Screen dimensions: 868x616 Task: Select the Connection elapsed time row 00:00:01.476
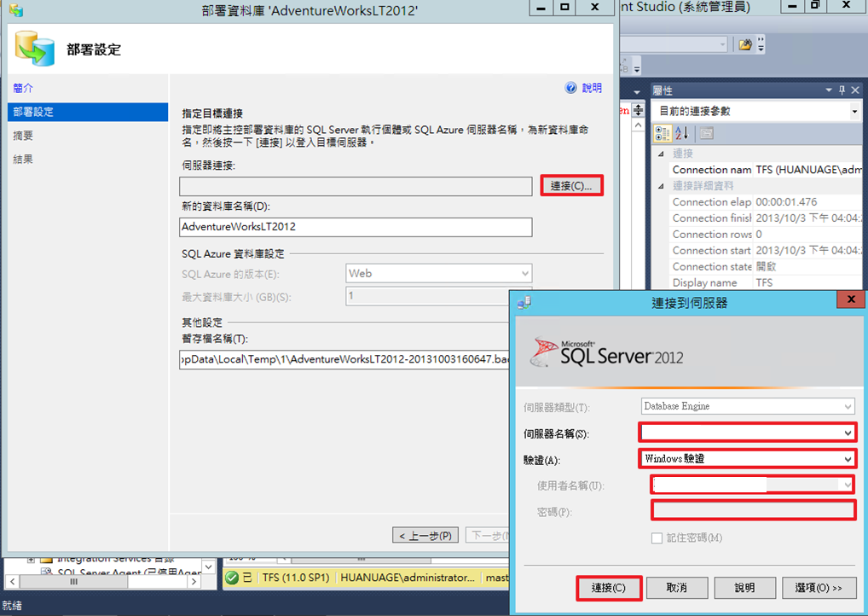click(767, 202)
